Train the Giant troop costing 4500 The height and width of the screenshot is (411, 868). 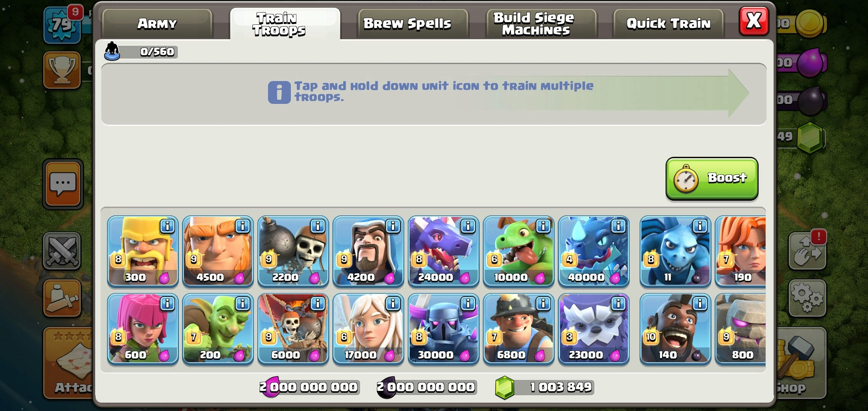(x=218, y=251)
